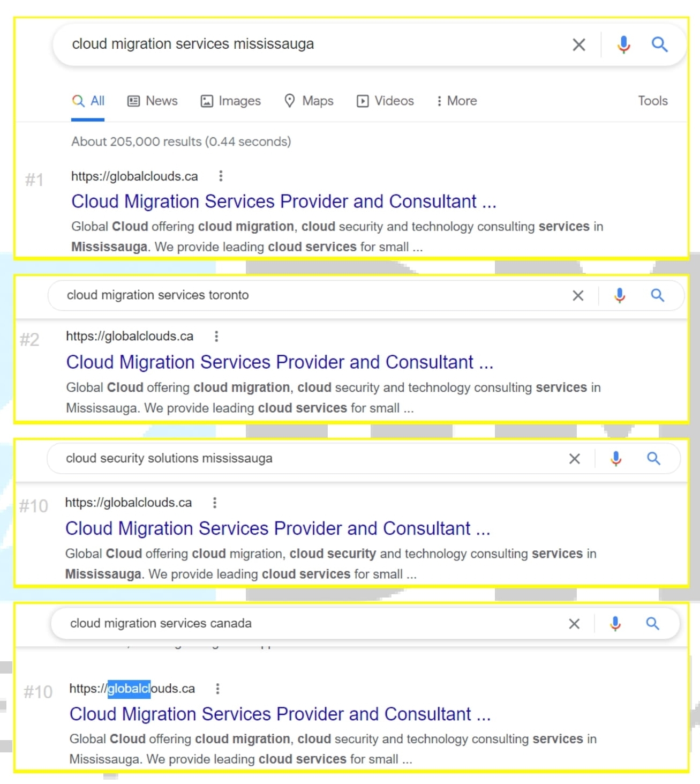
Task: Click the microphone in the toronto search bar
Action: pyautogui.click(x=620, y=295)
